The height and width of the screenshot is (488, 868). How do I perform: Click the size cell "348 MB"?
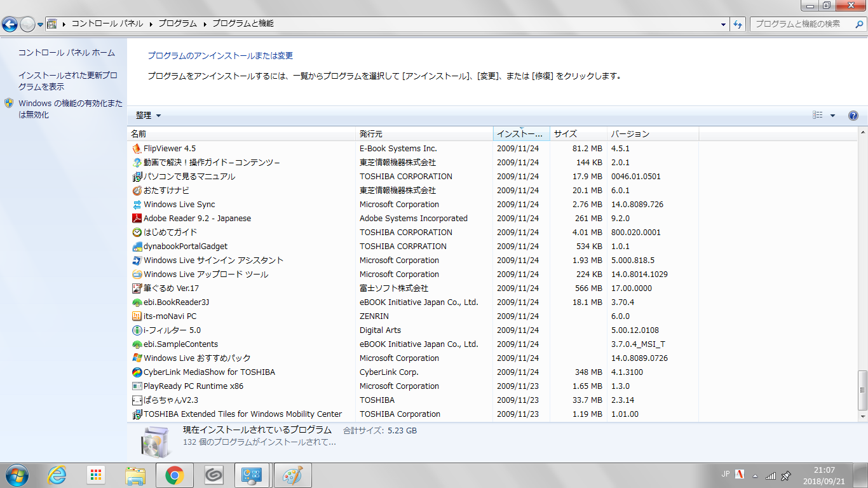[x=587, y=372]
